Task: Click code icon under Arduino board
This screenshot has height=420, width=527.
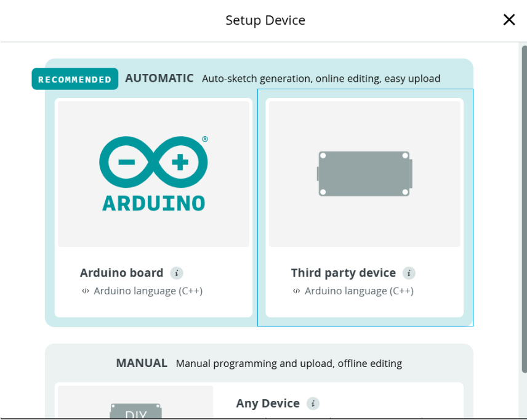Action: pyautogui.click(x=86, y=291)
